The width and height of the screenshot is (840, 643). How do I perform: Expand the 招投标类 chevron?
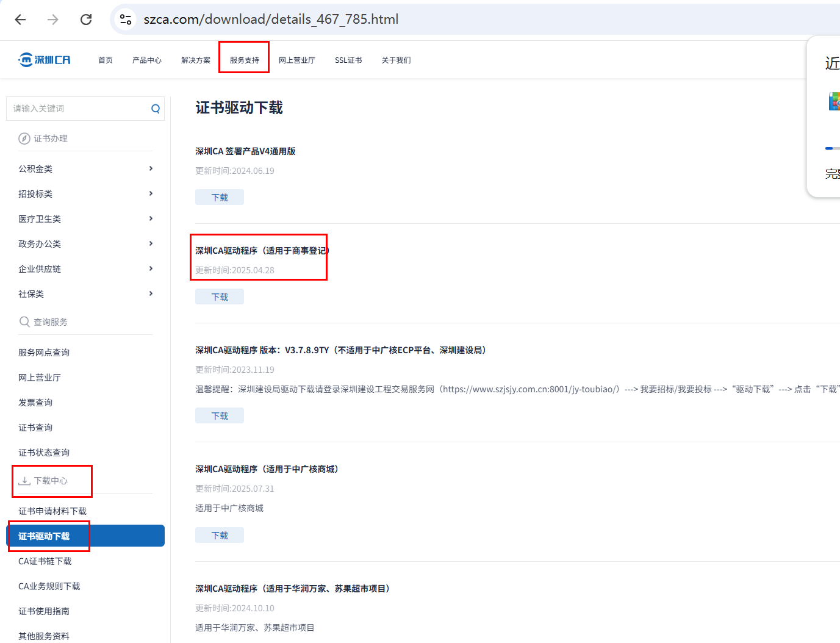point(151,193)
